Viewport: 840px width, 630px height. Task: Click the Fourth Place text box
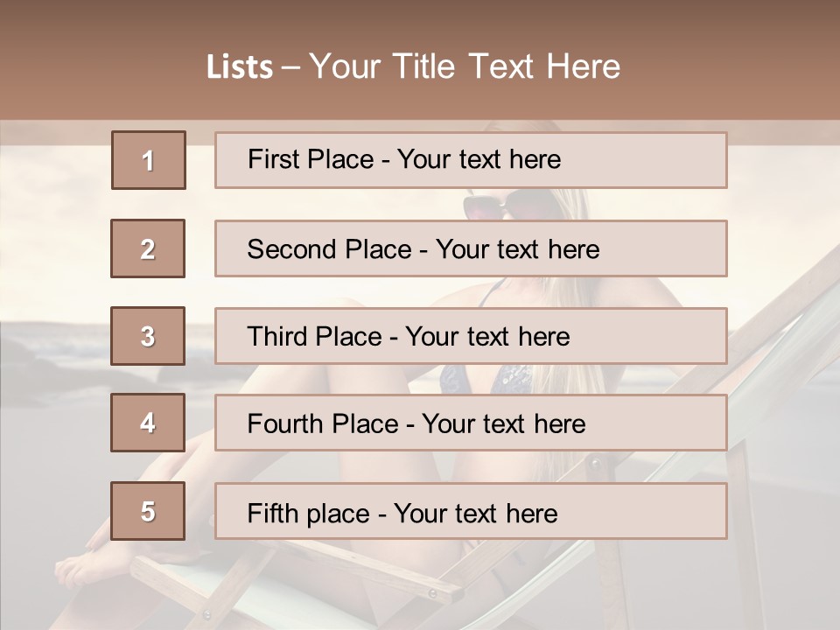pos(471,423)
